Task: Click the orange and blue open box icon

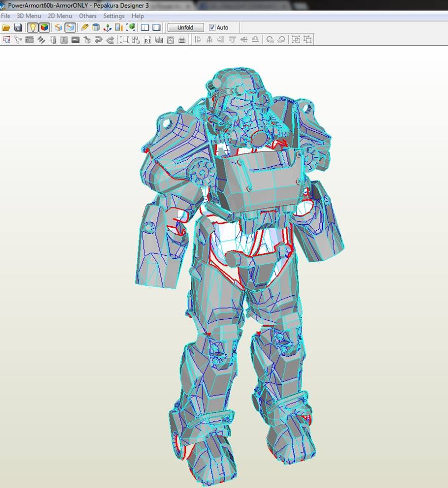Action: (58, 27)
